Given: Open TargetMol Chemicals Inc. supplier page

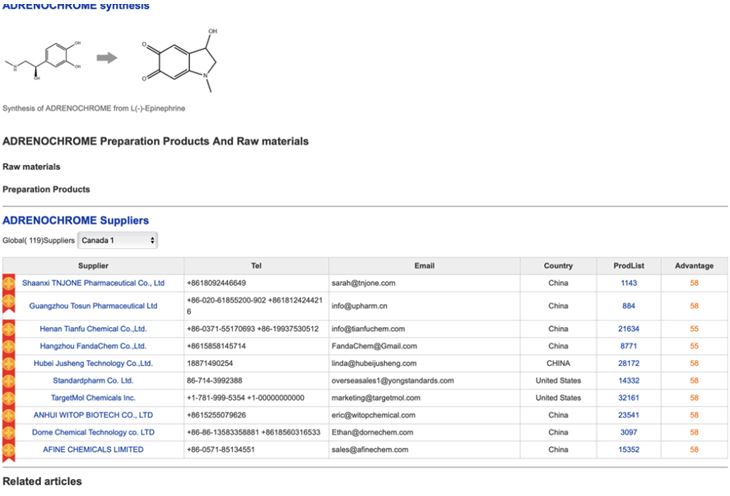Looking at the screenshot, I should [x=93, y=397].
